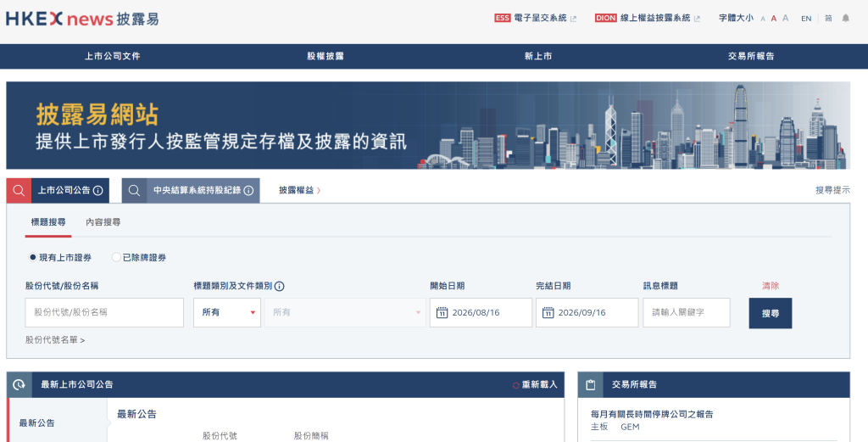Select the 已除牌證券 radio button
This screenshot has width=868, height=442.
click(x=116, y=258)
